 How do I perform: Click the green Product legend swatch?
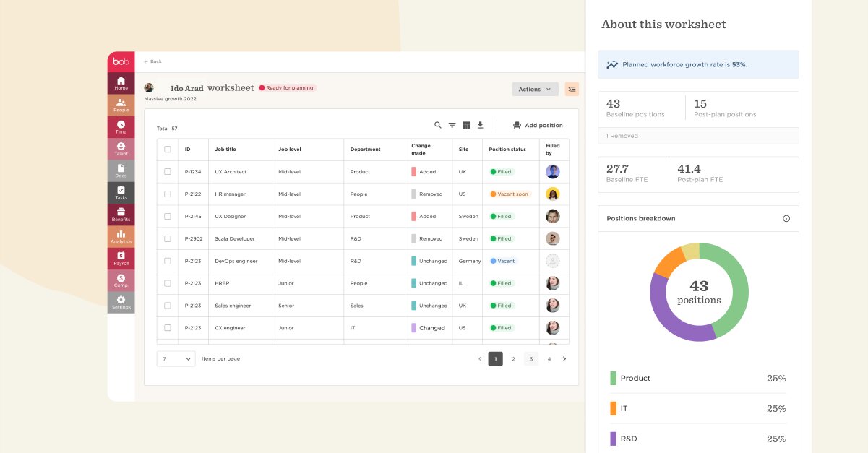614,378
